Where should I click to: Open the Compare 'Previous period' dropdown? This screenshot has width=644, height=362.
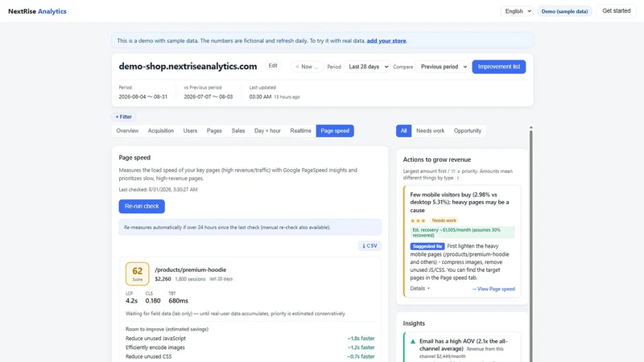(442, 67)
